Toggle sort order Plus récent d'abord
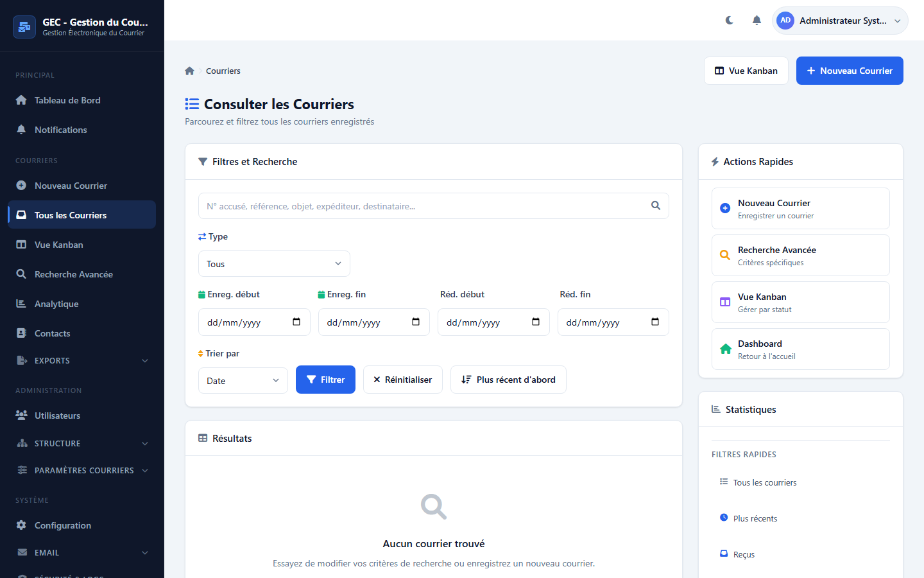 tap(508, 380)
